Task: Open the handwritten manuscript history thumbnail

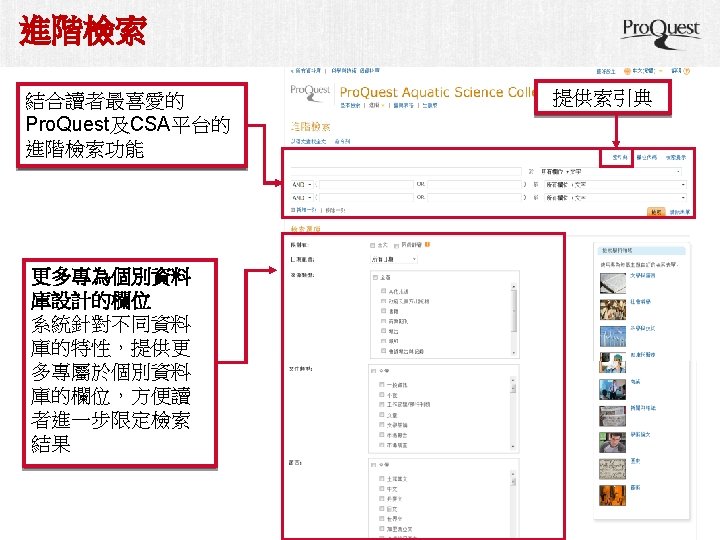Action: click(613, 469)
